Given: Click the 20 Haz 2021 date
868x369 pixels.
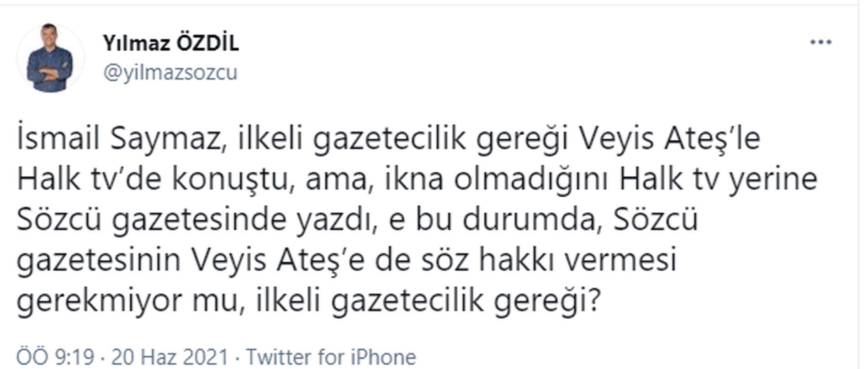Looking at the screenshot, I should [169, 357].
